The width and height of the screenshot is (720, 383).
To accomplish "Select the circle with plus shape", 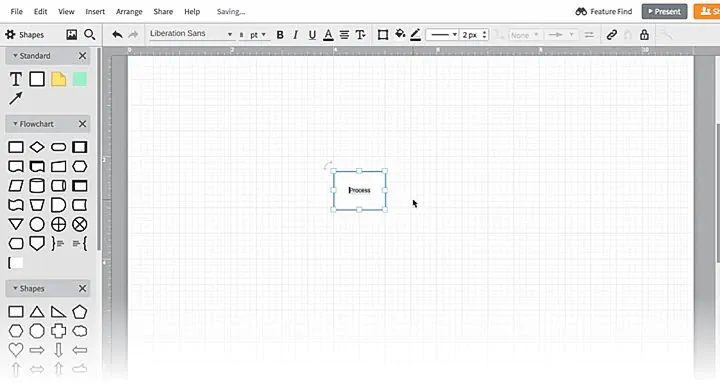I will tap(58, 224).
